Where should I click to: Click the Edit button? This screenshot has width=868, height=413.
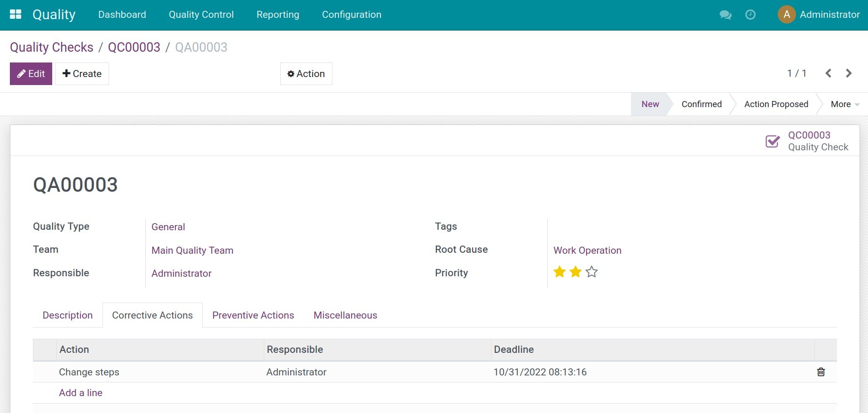pyautogui.click(x=31, y=74)
